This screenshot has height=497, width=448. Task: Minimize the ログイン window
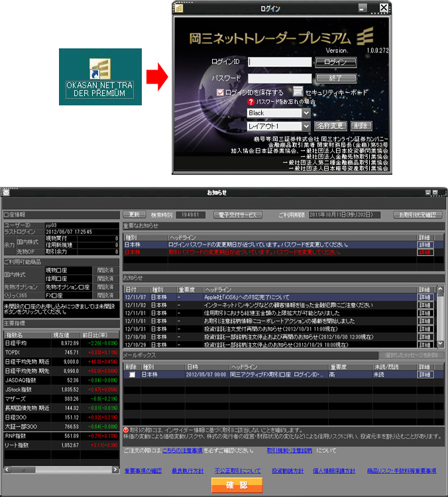pyautogui.click(x=363, y=7)
